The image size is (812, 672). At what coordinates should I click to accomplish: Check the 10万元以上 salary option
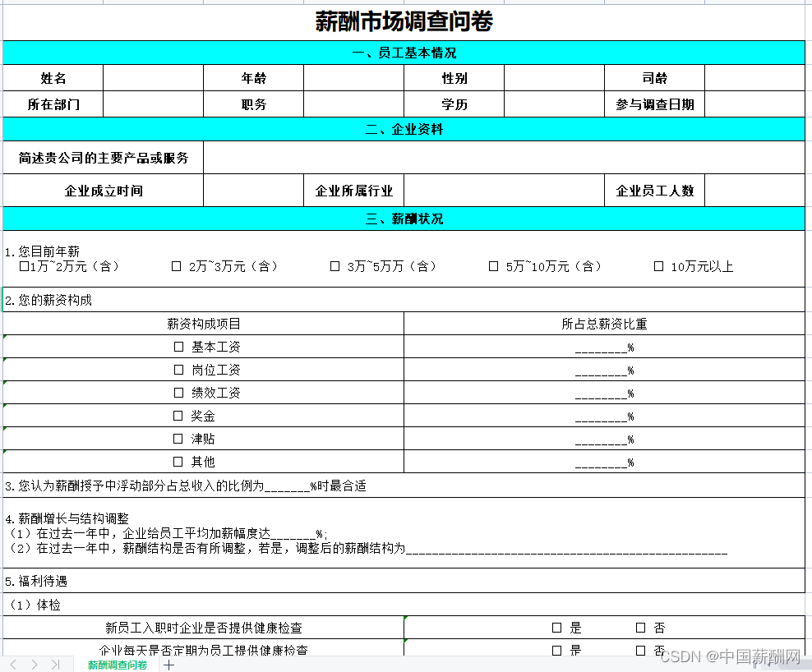658,266
